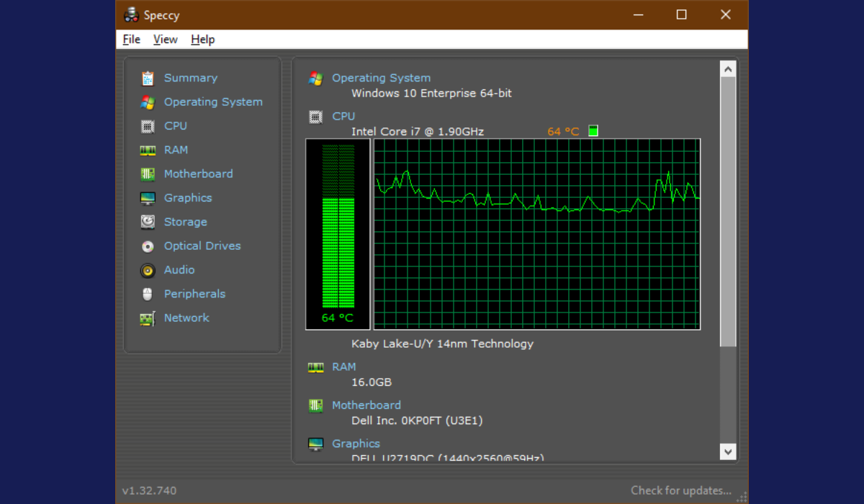Select the Operating System text label in the sidebar

pyautogui.click(x=213, y=102)
